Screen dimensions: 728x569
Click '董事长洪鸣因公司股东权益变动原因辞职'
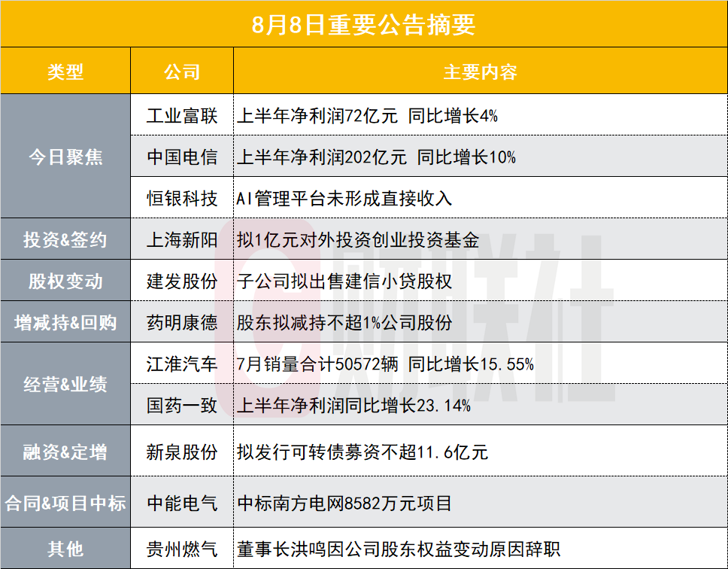click(399, 549)
